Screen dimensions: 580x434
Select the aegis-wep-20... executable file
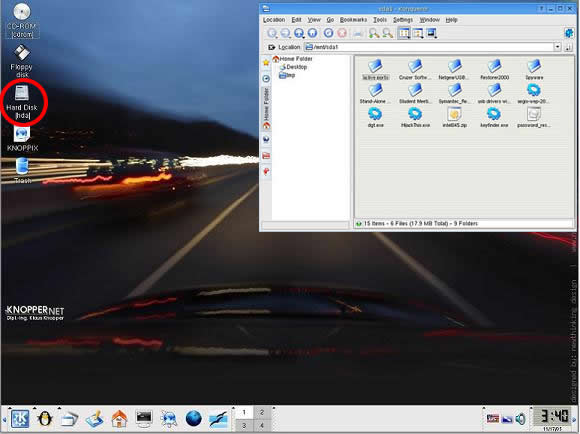pos(534,93)
